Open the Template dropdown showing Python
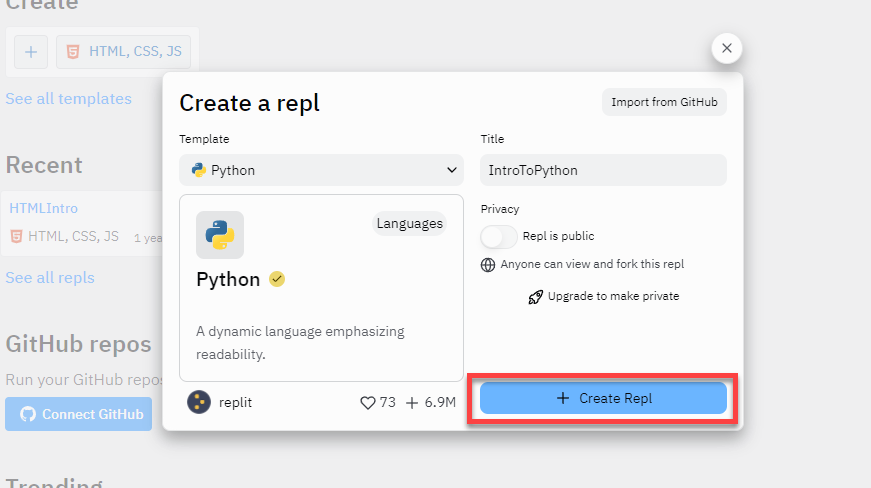This screenshot has width=871, height=488. click(x=321, y=170)
